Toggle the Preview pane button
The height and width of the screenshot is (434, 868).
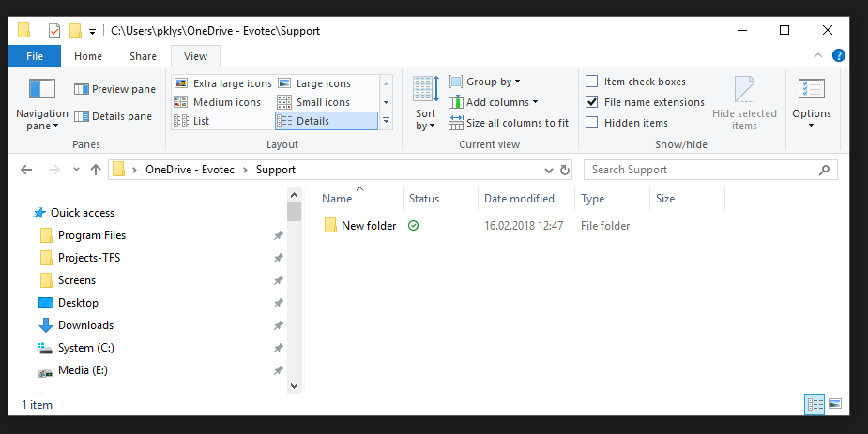(x=114, y=90)
